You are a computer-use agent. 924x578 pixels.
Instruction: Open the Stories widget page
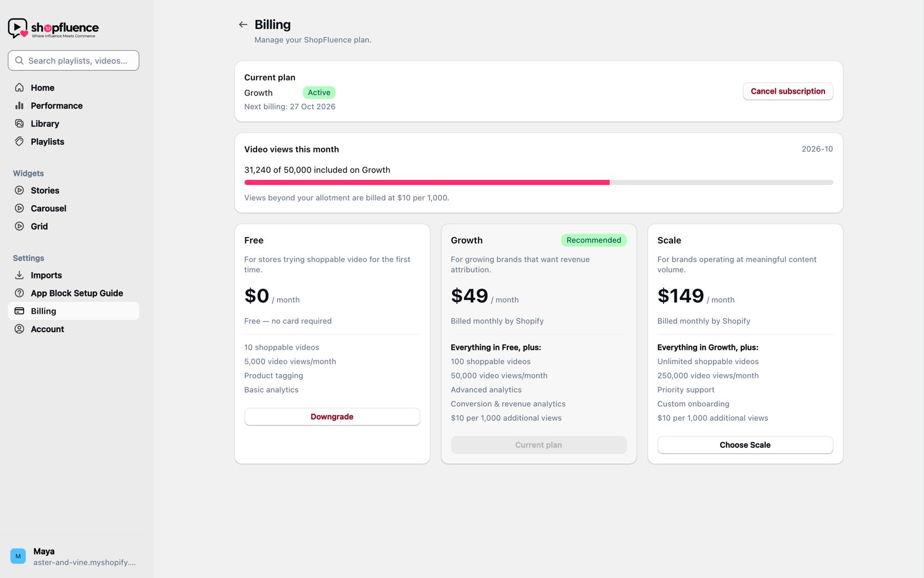(73, 190)
